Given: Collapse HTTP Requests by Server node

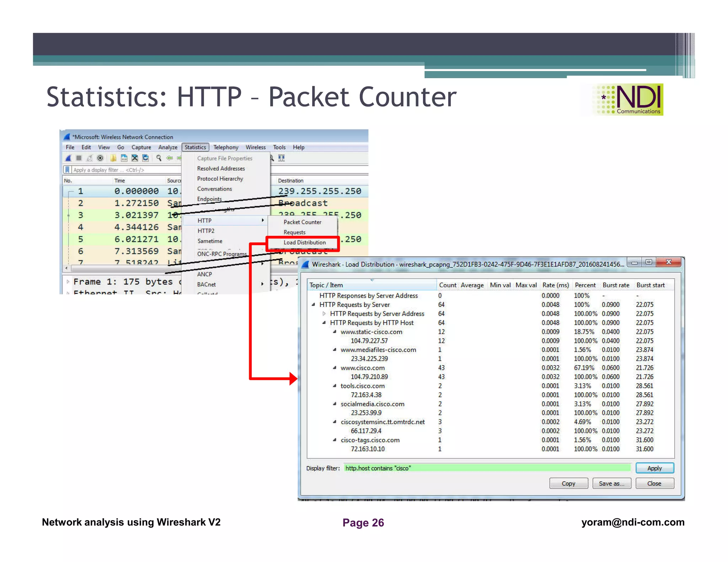Looking at the screenshot, I should (x=313, y=304).
